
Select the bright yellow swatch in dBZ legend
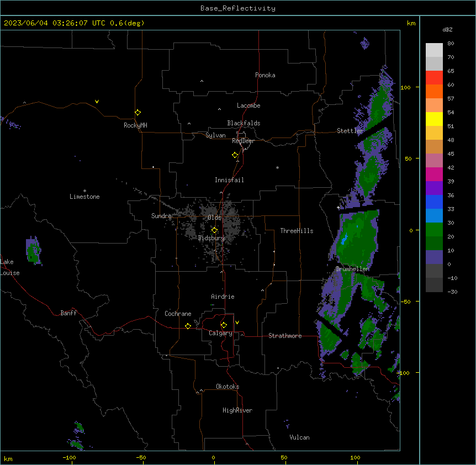coord(434,119)
